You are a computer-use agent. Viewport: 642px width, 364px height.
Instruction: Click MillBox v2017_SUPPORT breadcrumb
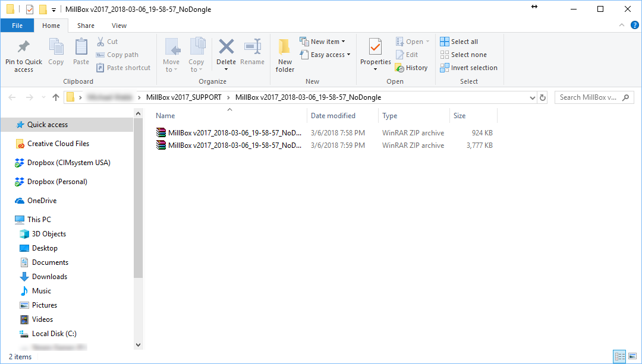tap(184, 97)
